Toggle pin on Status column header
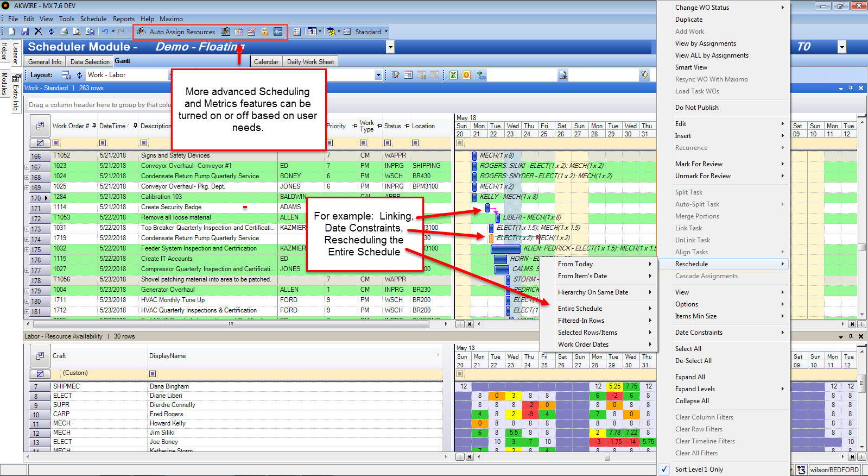 click(407, 126)
